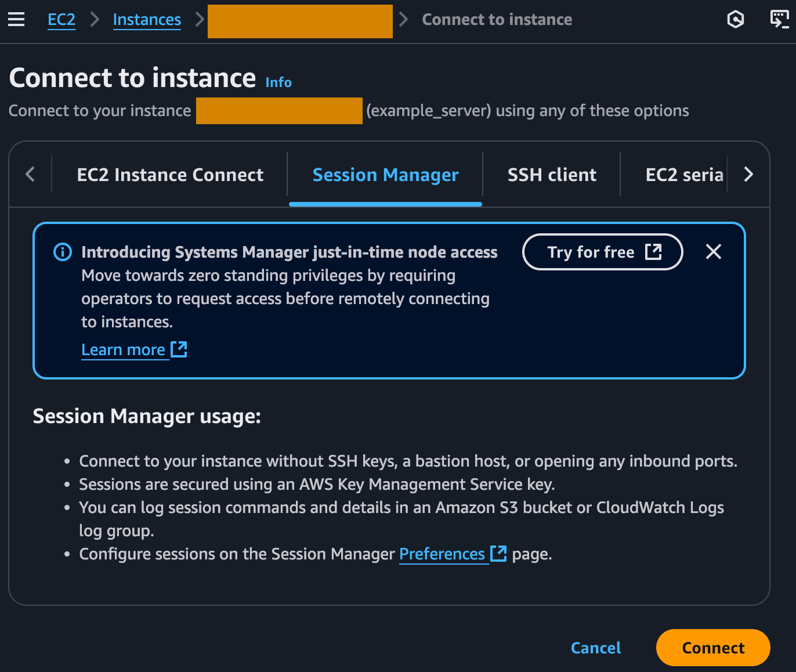This screenshot has height=672, width=796.
Task: Open the Amazon Q hexagon icon
Action: (x=736, y=20)
